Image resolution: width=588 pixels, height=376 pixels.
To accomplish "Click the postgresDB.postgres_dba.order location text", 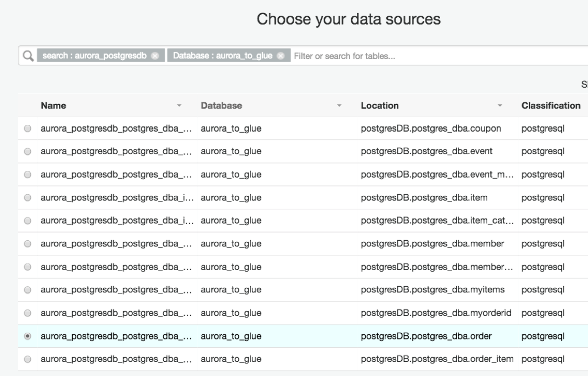I will tap(426, 336).
